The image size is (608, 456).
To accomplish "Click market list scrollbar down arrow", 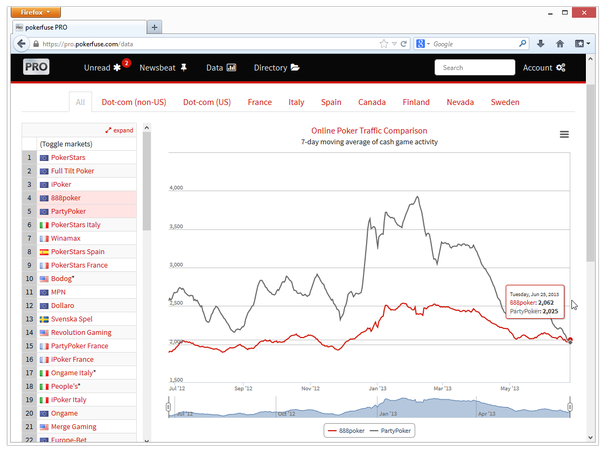I will coord(147,440).
